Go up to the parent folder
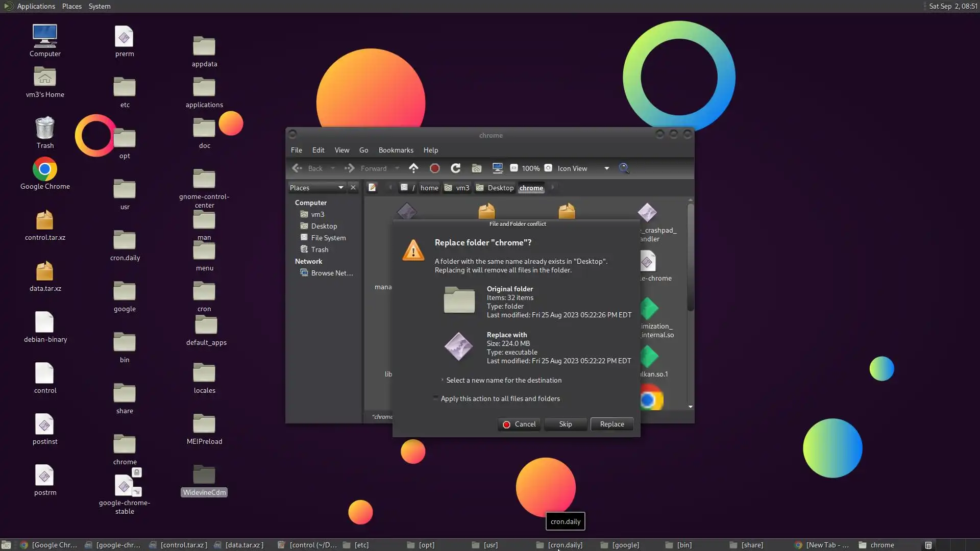Screen dimensions: 980x551 [413, 168]
